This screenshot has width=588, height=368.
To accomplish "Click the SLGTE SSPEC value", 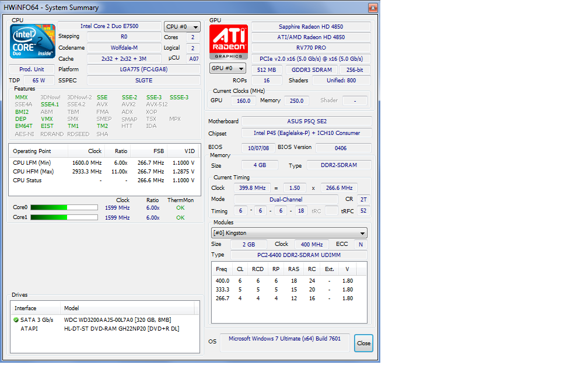I will point(143,81).
